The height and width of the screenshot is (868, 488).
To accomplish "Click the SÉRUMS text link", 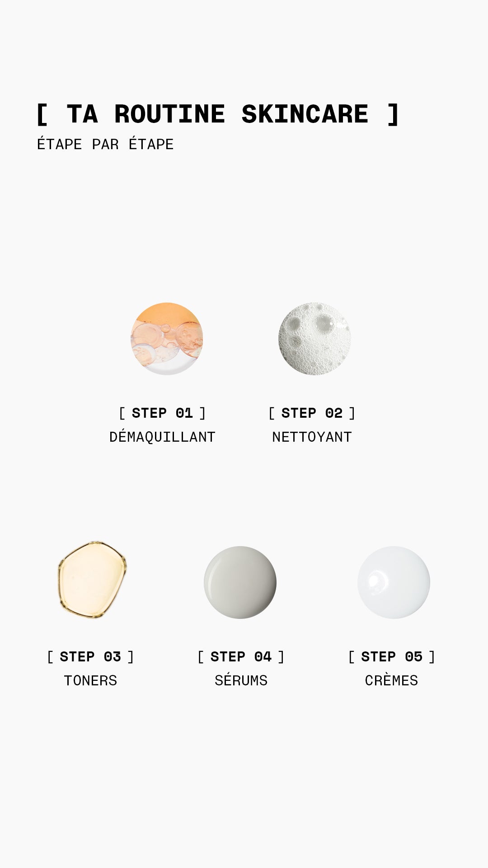I will tap(241, 679).
